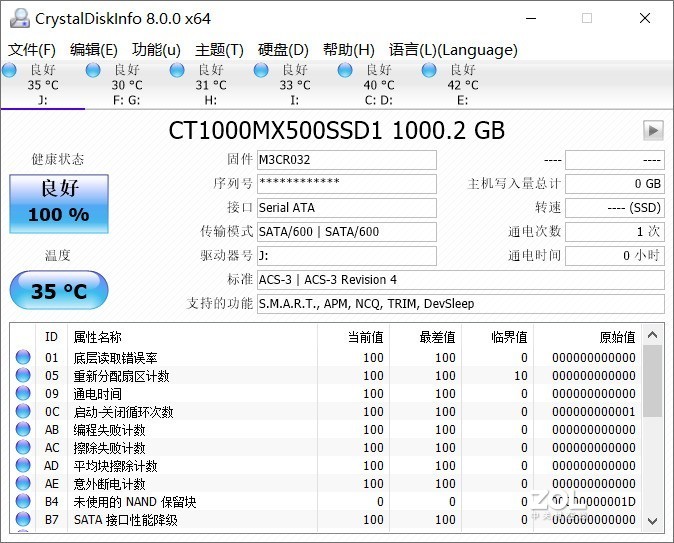The height and width of the screenshot is (543, 674).
Task: Click status orb of attribute 09 row
Action: [23, 393]
